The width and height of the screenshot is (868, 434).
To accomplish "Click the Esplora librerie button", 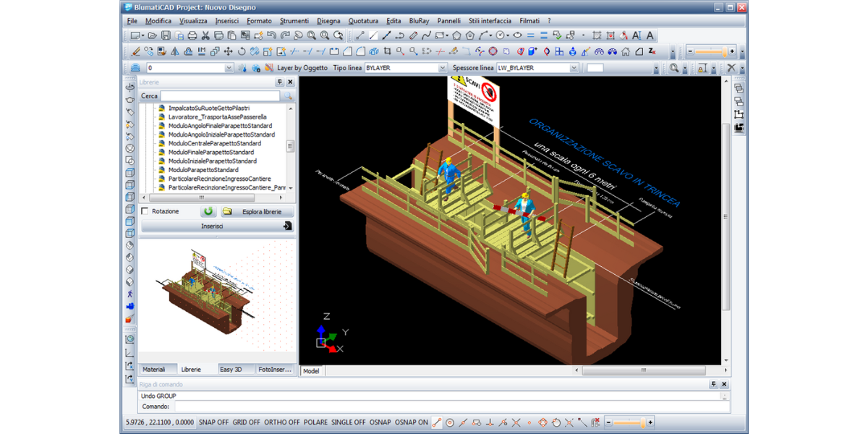I will click(257, 211).
